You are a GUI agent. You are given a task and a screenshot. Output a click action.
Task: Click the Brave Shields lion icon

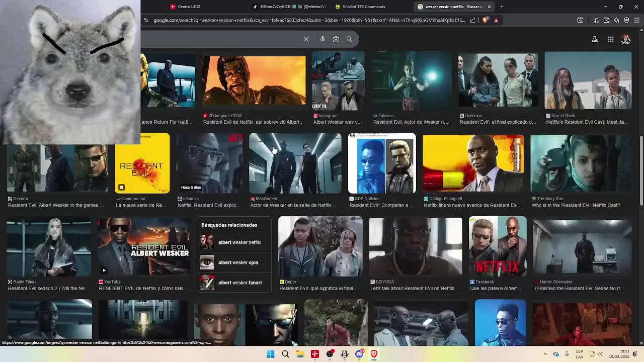pyautogui.click(x=485, y=20)
